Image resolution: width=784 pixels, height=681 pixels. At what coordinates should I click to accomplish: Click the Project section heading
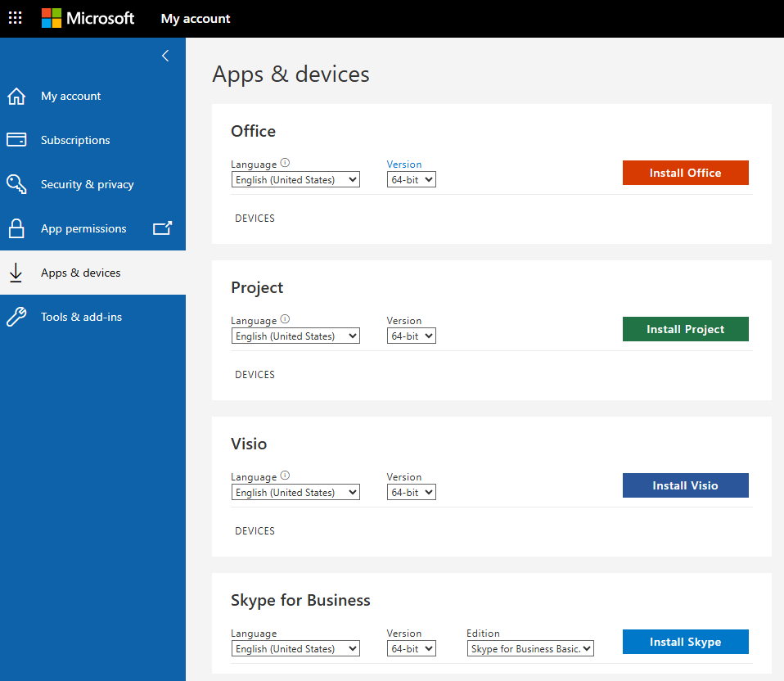tap(257, 287)
